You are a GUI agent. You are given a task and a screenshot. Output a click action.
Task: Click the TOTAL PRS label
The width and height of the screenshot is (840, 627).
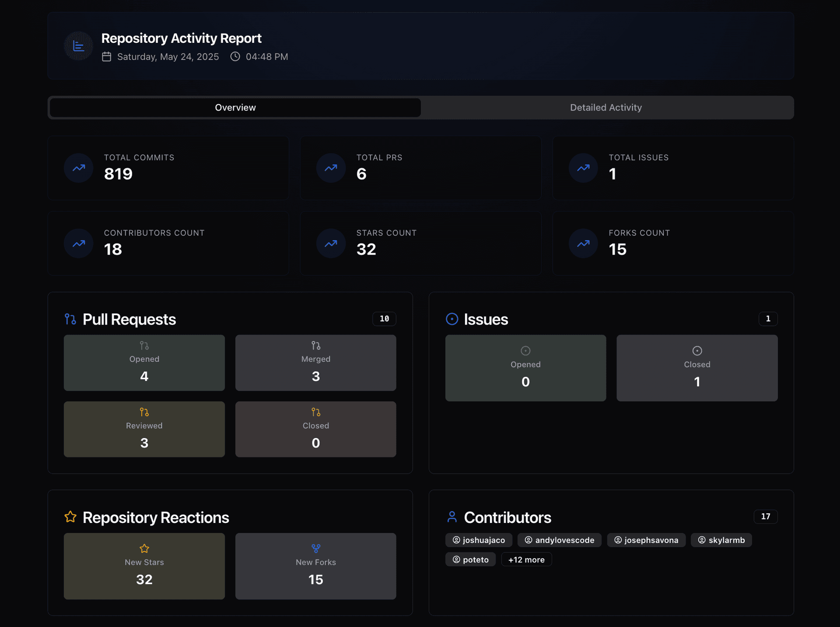click(379, 157)
